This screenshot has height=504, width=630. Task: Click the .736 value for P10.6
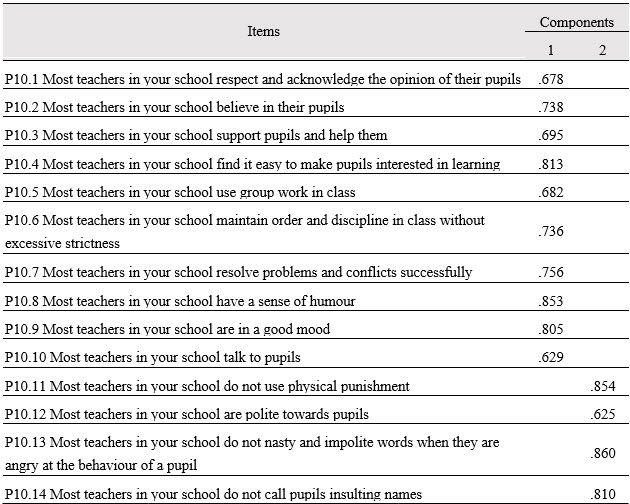tap(551, 231)
